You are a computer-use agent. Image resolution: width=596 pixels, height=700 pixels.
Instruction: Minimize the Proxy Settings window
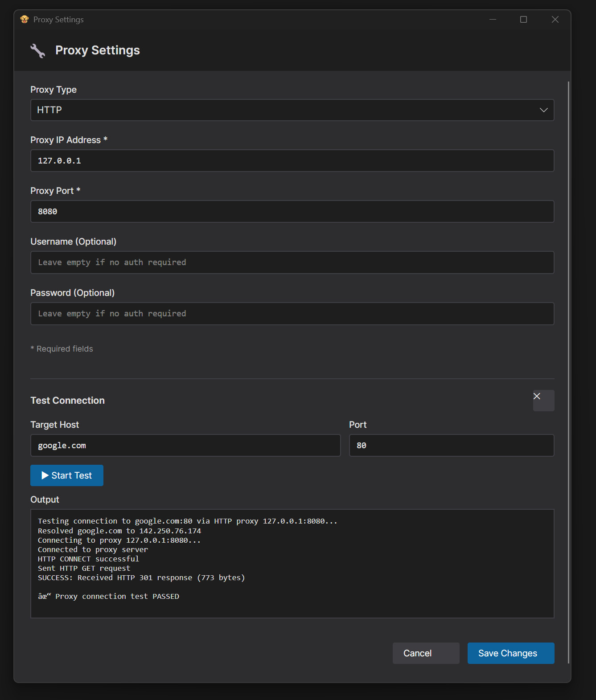pyautogui.click(x=493, y=20)
